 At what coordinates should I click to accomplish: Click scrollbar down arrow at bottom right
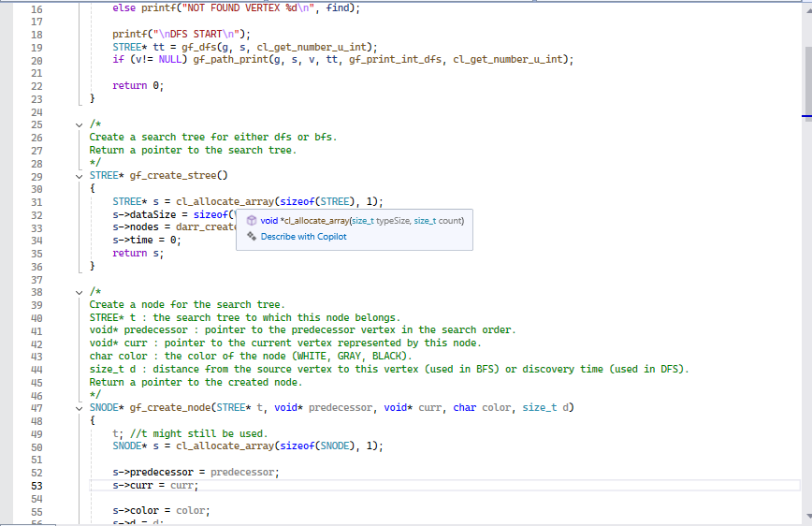pos(808,517)
